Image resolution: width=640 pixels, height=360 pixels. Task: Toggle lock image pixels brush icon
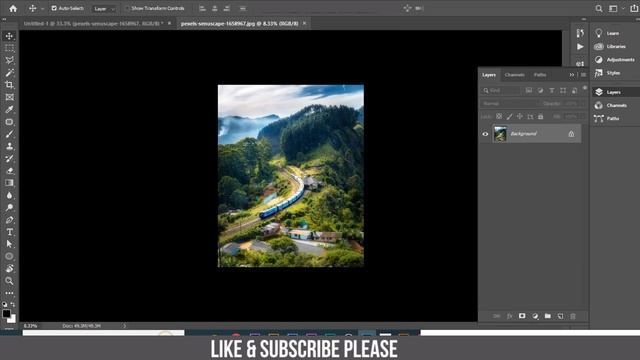coord(509,117)
